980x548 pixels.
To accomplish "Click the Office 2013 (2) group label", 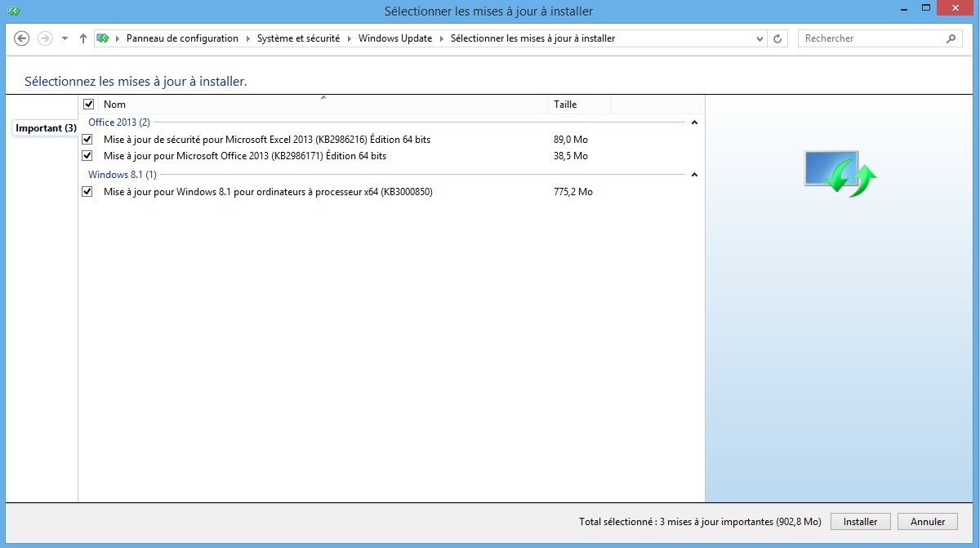I will [x=119, y=123].
